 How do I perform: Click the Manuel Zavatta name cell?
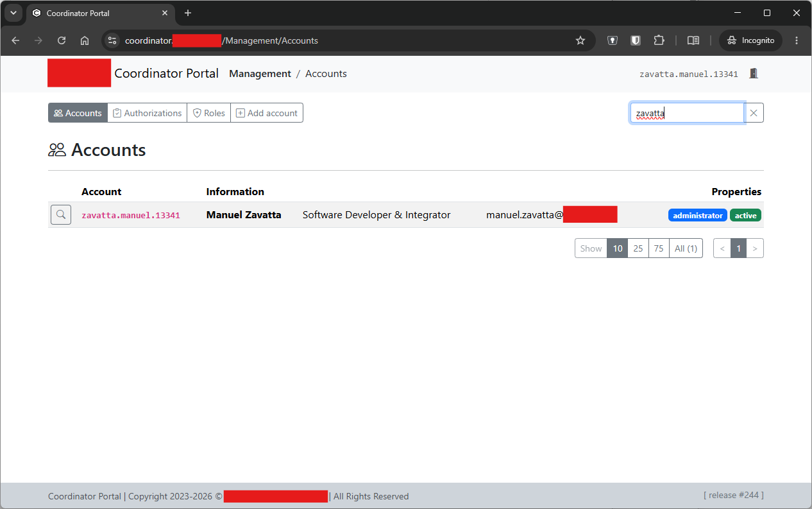tap(244, 215)
